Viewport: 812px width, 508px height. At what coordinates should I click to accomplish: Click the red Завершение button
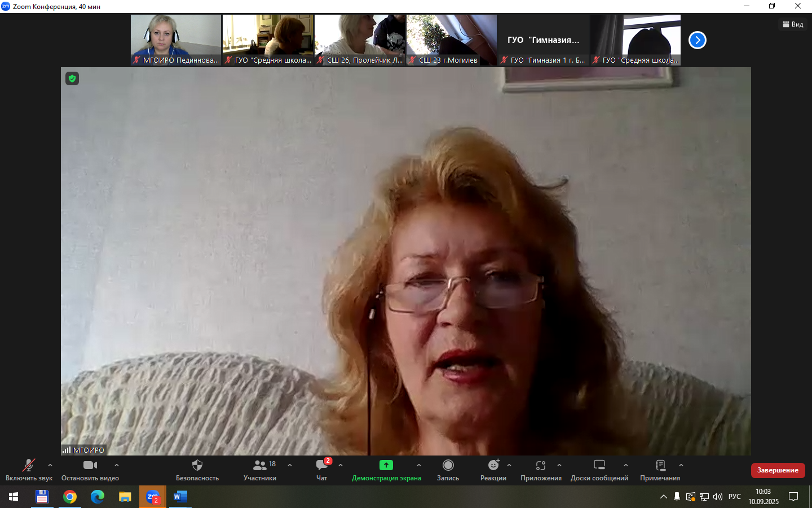(x=778, y=470)
